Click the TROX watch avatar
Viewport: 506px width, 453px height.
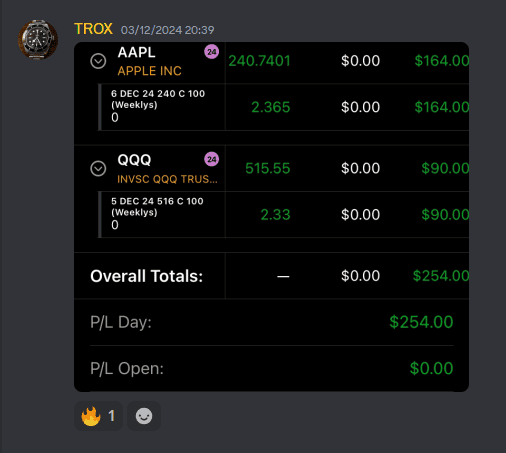point(38,39)
